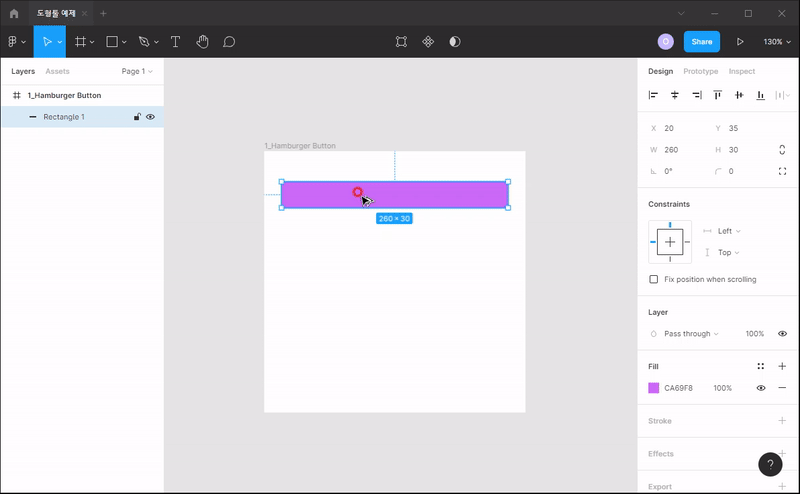
Task: Select the 1_Hamburger Button frame layer
Action: coord(82,95)
